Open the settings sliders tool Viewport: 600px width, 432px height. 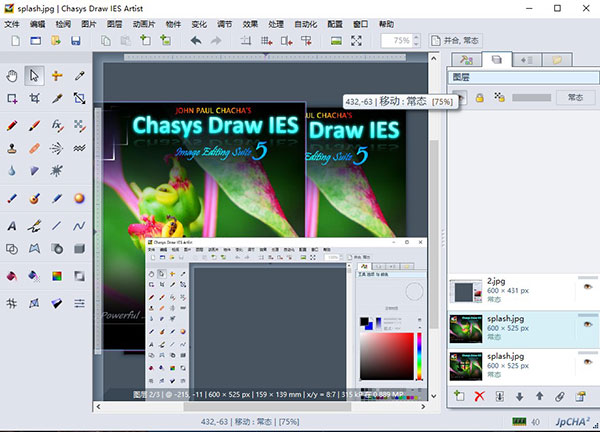80,303
